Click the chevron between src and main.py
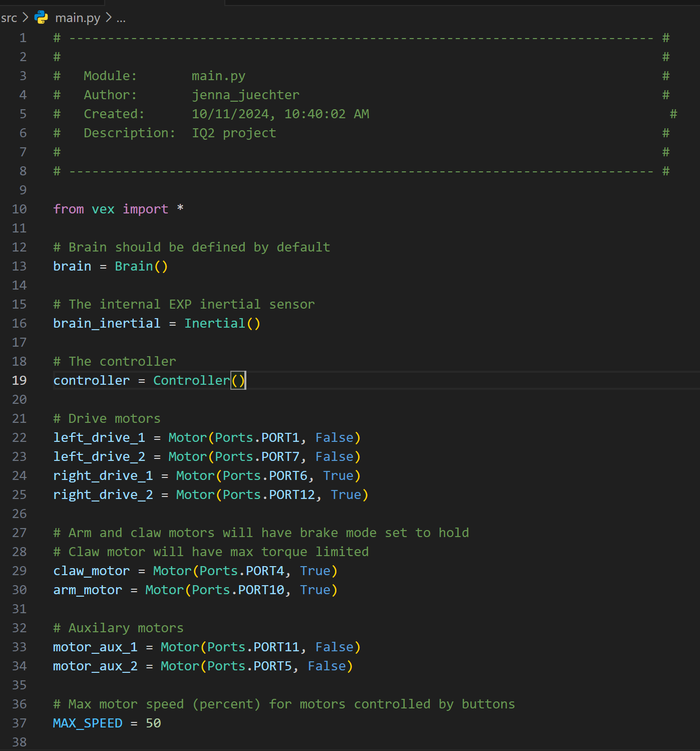 (25, 17)
